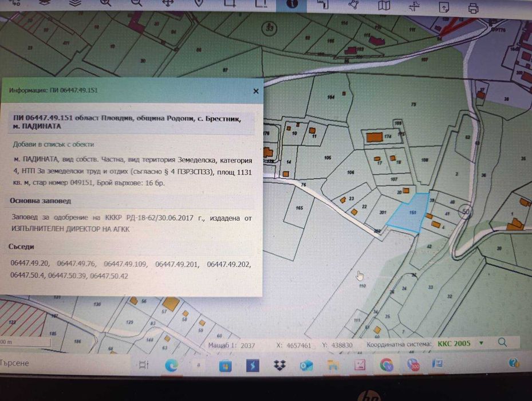Viewport: 532px width, 401px height.
Task: Click the zoom out magnifier tool
Action: [x=137, y=3]
